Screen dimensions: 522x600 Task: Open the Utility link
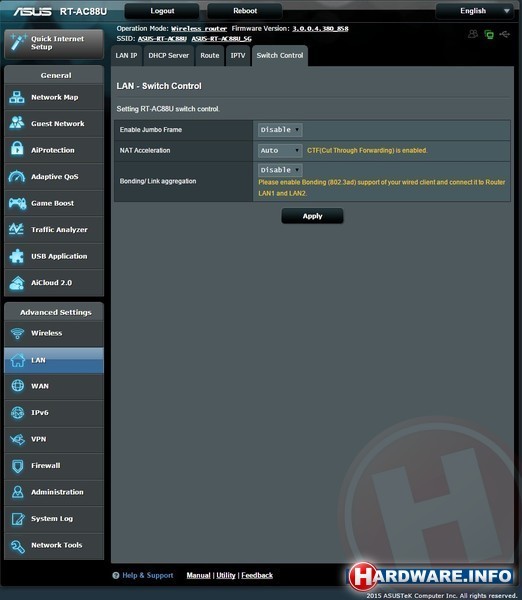point(226,575)
